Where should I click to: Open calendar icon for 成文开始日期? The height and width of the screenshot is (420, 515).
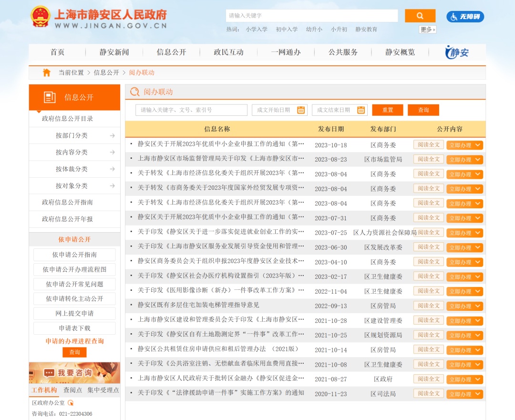(x=301, y=110)
